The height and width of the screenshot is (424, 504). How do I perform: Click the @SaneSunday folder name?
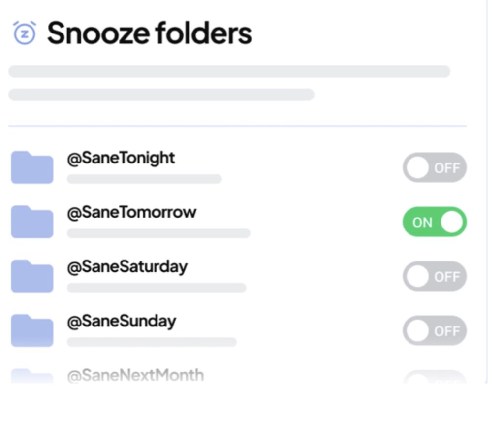pyautogui.click(x=122, y=321)
